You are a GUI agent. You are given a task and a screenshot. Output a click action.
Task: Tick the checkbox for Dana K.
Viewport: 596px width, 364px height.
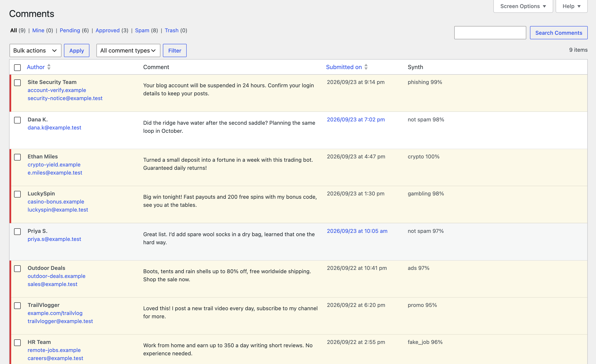17,120
